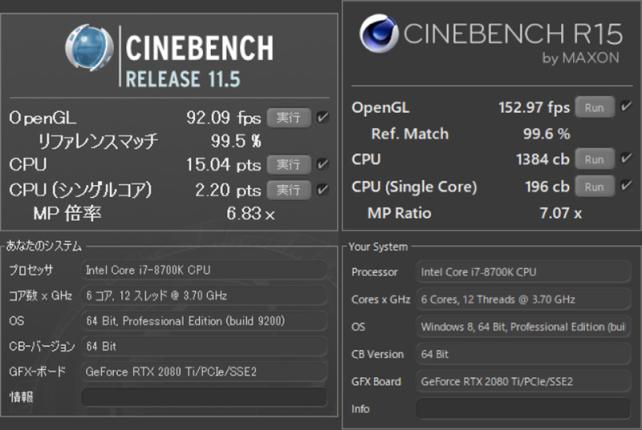This screenshot has height=430, width=642.
Task: Start CPU (シングルコア) test via 実行
Action: pyautogui.click(x=289, y=189)
